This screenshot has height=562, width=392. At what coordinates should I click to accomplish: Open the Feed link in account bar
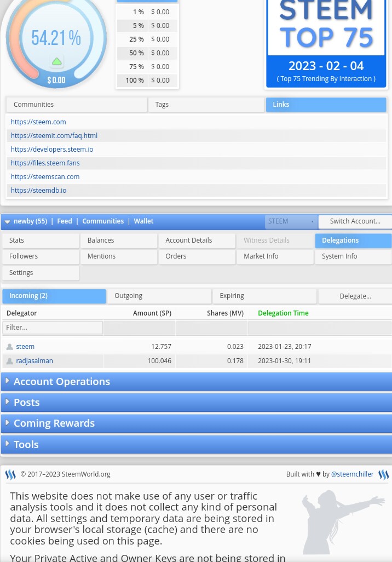point(65,221)
